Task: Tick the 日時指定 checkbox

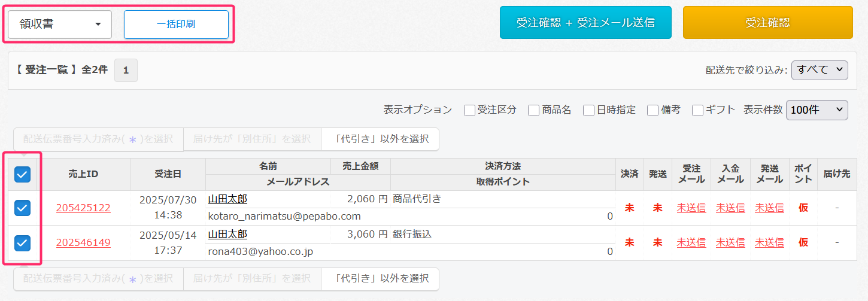Action: pyautogui.click(x=589, y=110)
